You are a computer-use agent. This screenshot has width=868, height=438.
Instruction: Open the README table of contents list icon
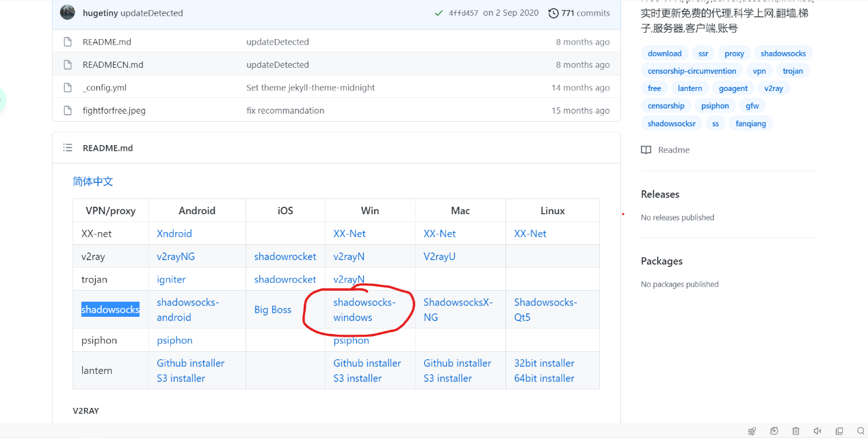coord(68,148)
